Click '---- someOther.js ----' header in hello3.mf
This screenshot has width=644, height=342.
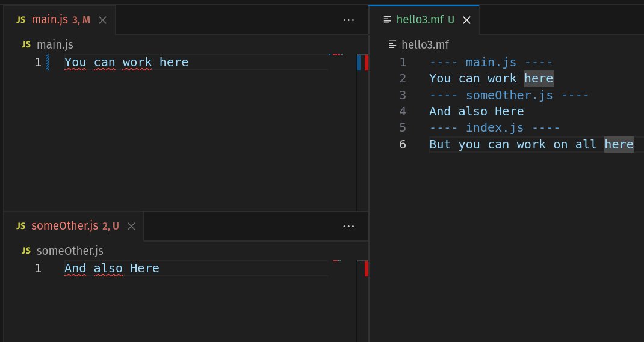(x=509, y=95)
